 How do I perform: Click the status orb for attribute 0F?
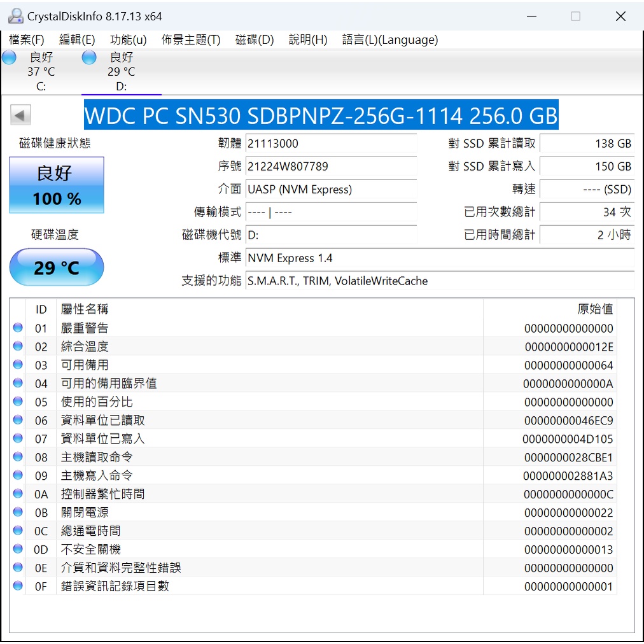tap(18, 586)
